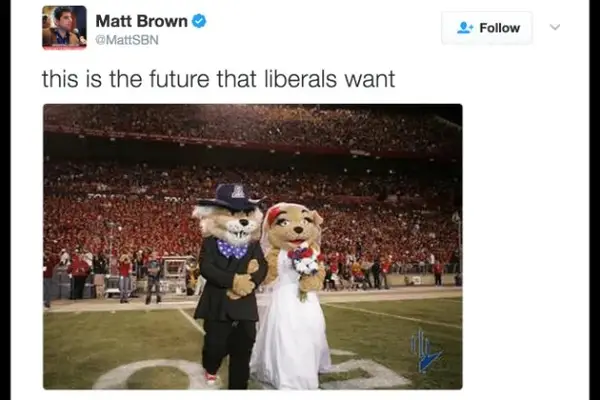
Task: Click the blue cactus watermark logo in photo
Action: click(426, 351)
